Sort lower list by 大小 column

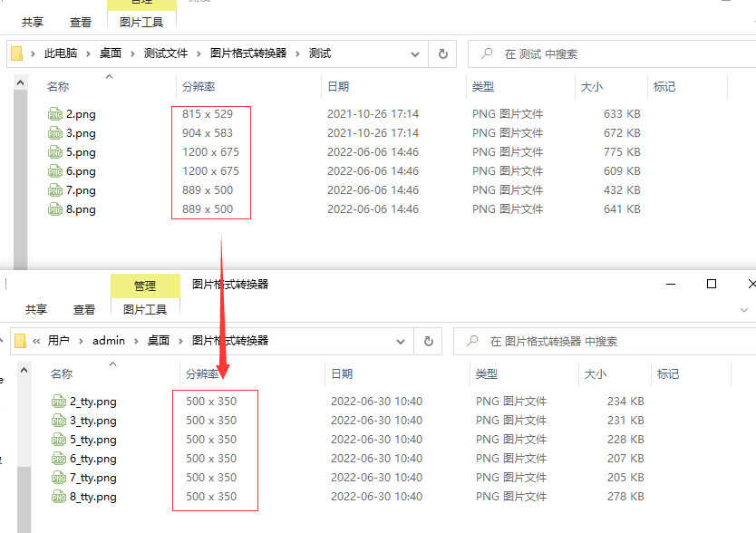(x=595, y=373)
